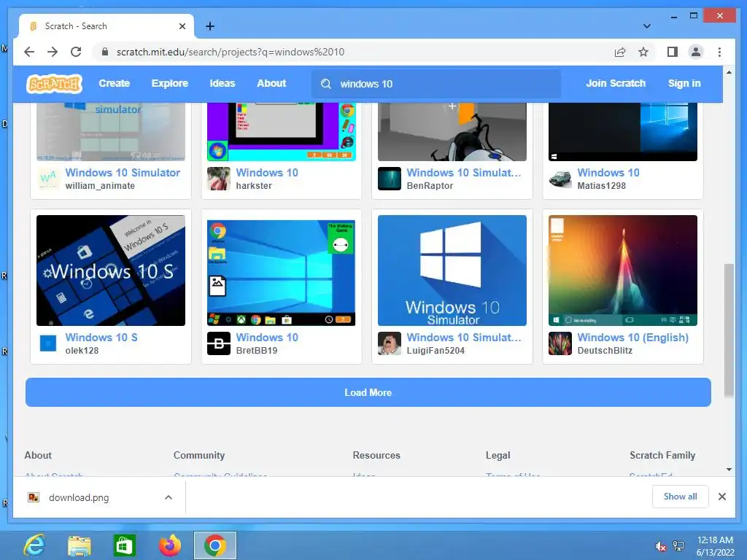Viewport: 747px width, 560px height.
Task: Click BretBB19 avatar
Action: 219,343
